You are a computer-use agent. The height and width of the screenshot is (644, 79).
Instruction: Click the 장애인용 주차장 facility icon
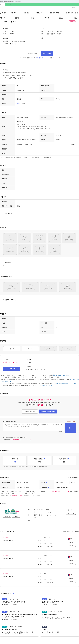12,287
